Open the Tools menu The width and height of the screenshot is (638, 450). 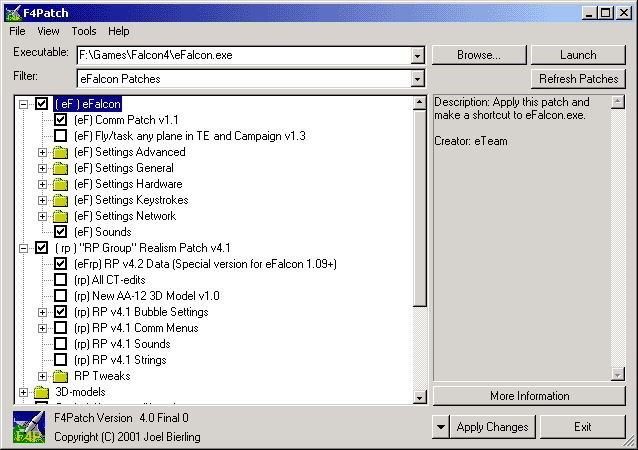(84, 31)
